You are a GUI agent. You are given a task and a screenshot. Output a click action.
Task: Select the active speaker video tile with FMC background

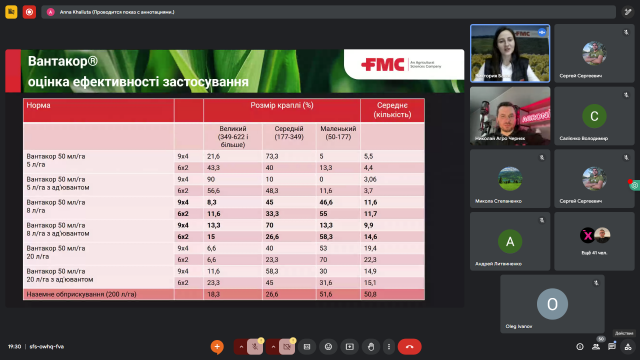pos(510,53)
